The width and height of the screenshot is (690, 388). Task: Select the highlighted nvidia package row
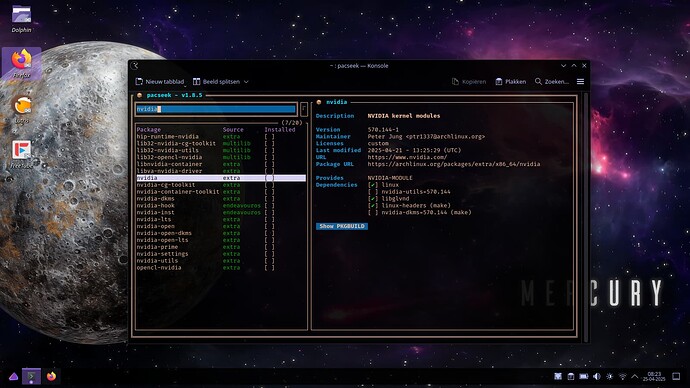click(x=221, y=178)
